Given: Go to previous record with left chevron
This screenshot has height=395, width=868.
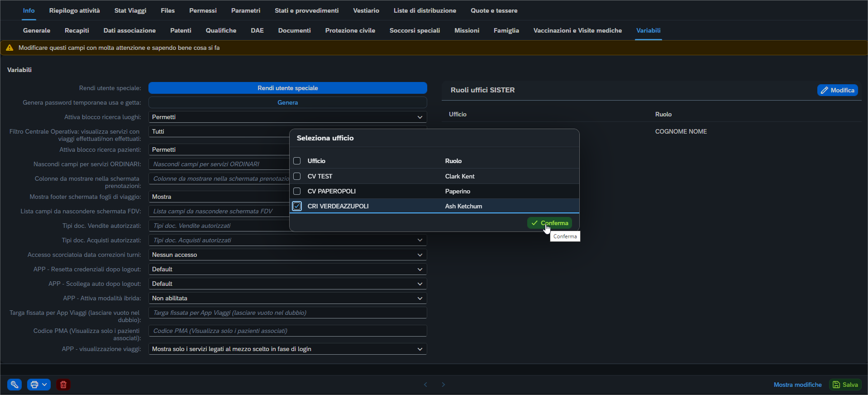Looking at the screenshot, I should coord(425,385).
